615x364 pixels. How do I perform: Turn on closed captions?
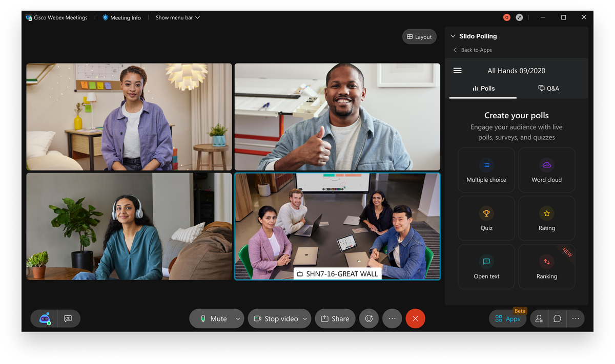click(68, 318)
